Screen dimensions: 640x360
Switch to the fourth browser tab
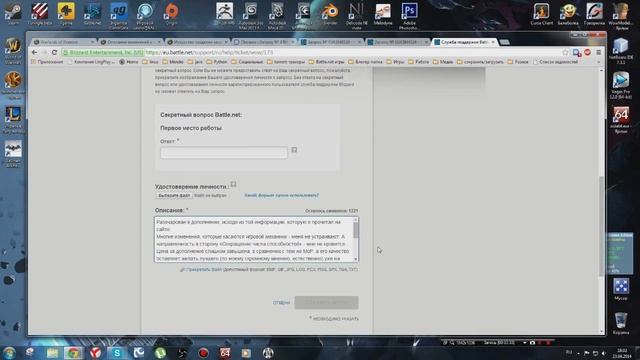[x=264, y=42]
